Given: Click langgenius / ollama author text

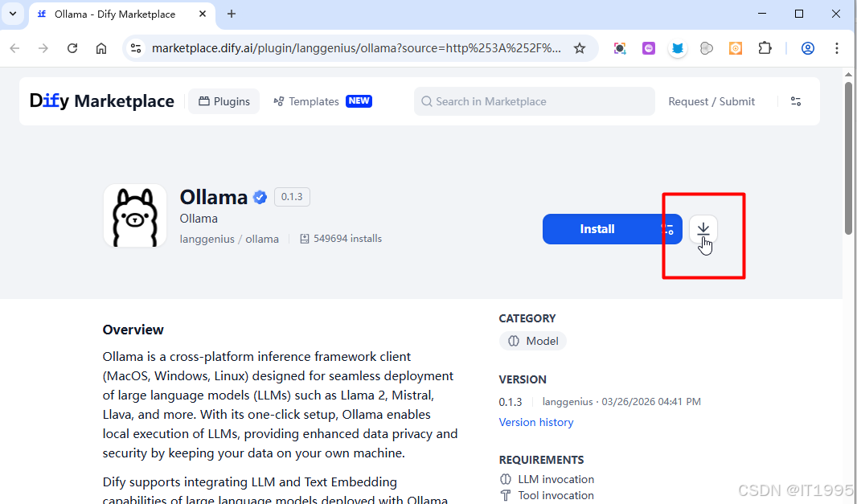Looking at the screenshot, I should click(x=229, y=239).
